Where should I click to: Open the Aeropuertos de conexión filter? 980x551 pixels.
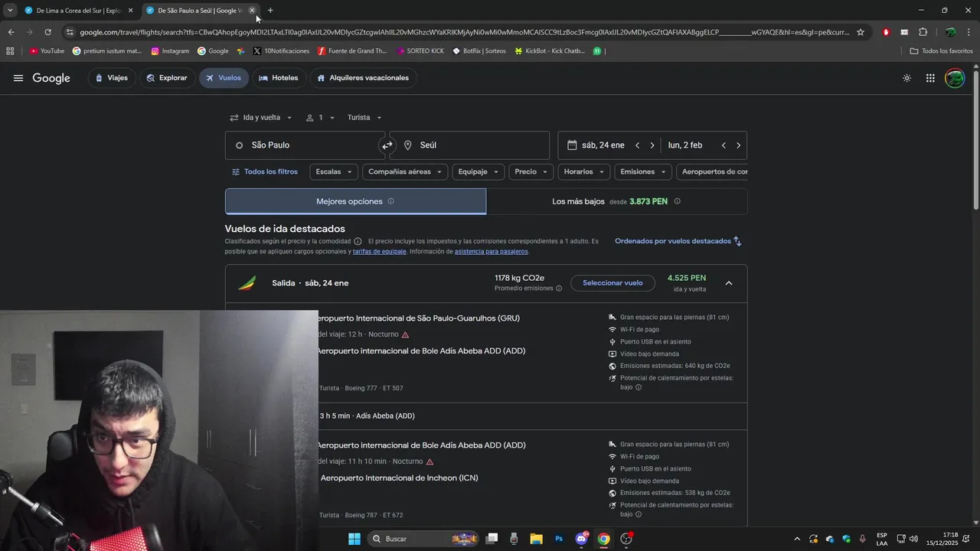pyautogui.click(x=713, y=172)
